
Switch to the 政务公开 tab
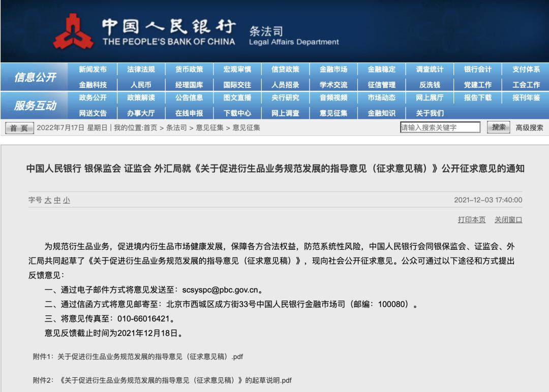click(x=93, y=98)
